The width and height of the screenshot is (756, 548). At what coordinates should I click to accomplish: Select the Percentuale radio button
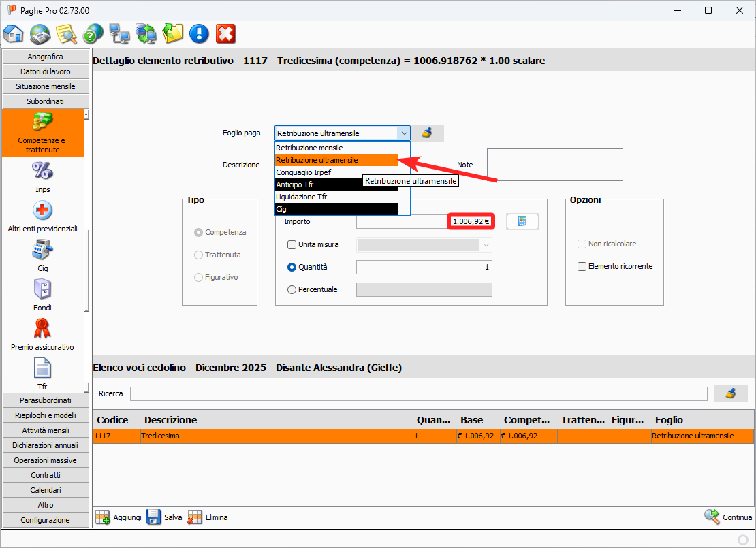point(292,289)
